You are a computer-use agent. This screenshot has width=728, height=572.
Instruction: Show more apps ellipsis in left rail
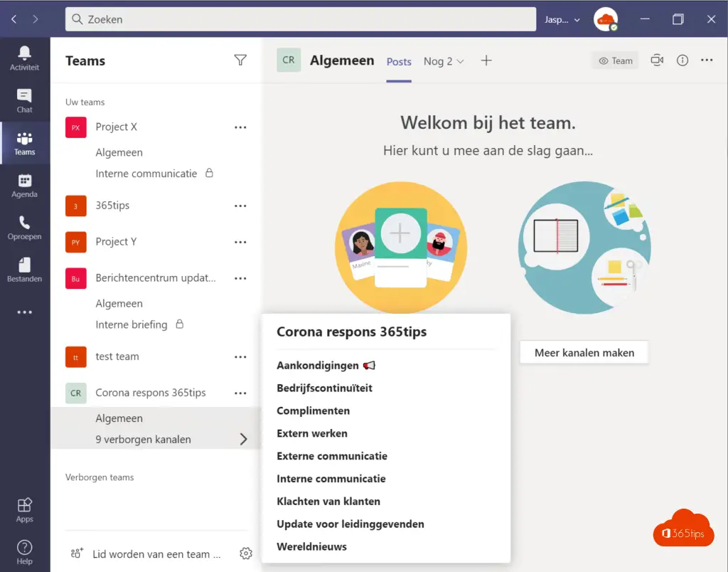click(x=25, y=312)
